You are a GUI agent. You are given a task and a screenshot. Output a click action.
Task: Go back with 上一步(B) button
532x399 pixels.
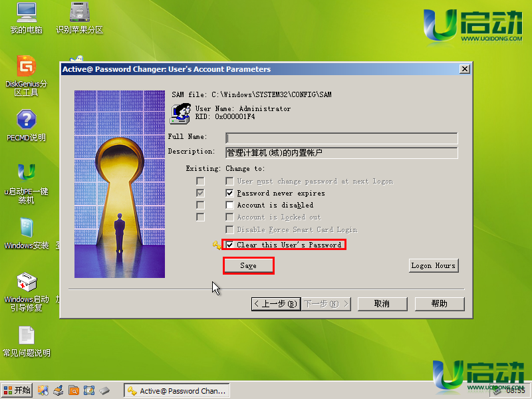276,304
